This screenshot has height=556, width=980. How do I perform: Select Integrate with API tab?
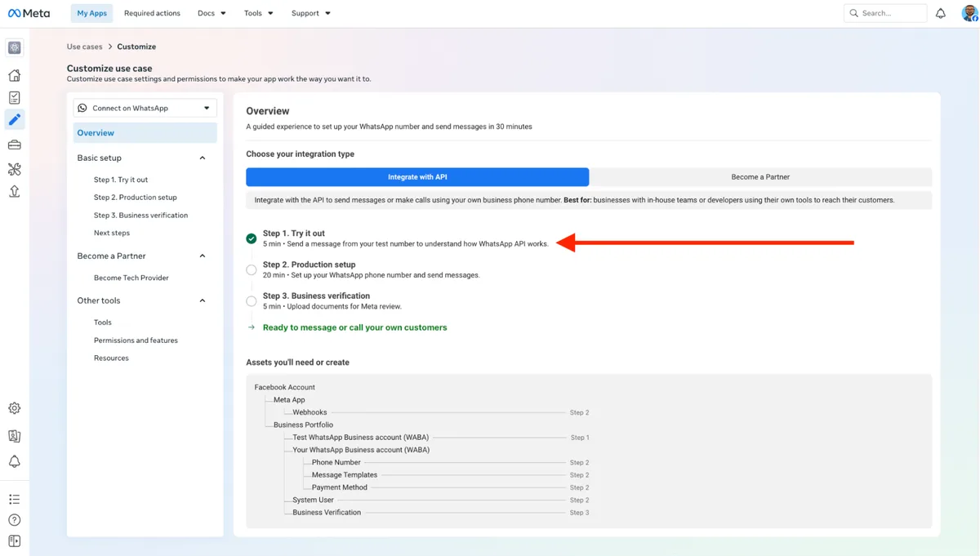(417, 177)
